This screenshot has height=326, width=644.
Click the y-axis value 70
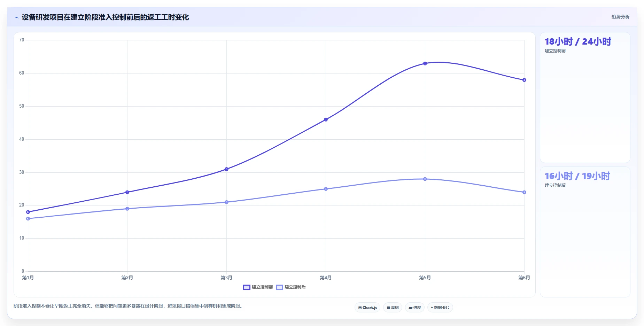point(22,40)
